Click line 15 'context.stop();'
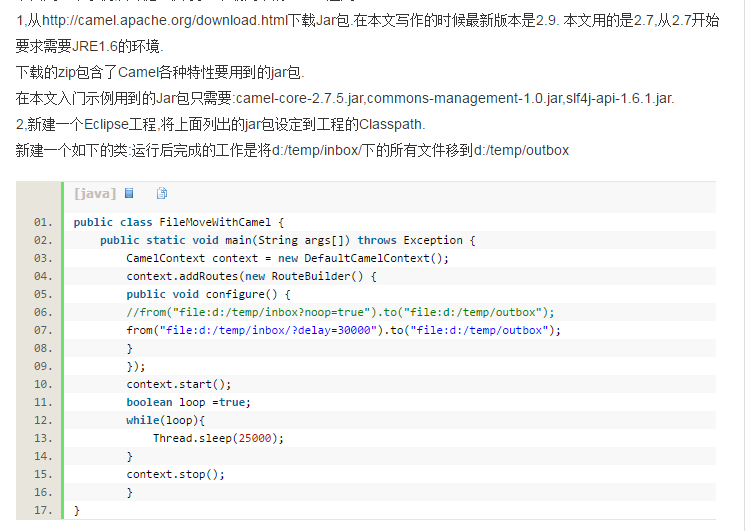The height and width of the screenshot is (531, 751). point(175,475)
